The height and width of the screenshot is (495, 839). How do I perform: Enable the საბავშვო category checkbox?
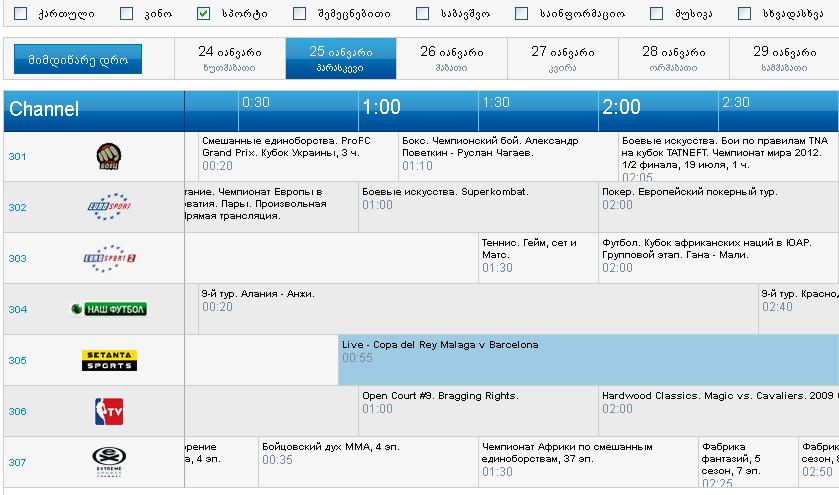point(422,13)
